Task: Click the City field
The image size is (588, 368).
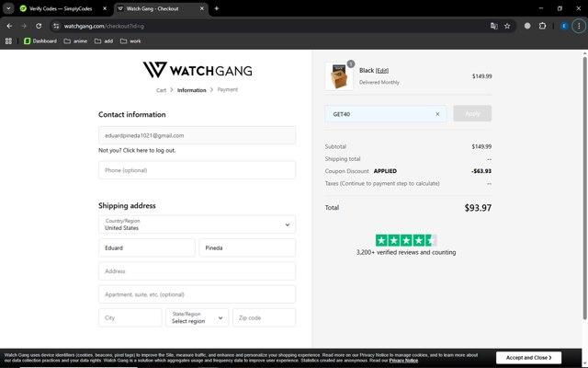Action: click(130, 317)
